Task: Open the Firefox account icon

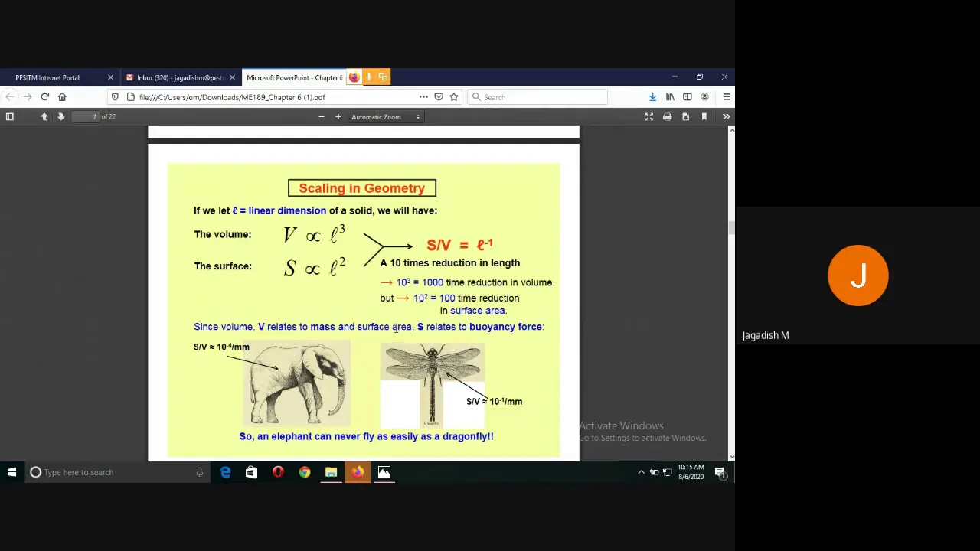Action: click(704, 97)
